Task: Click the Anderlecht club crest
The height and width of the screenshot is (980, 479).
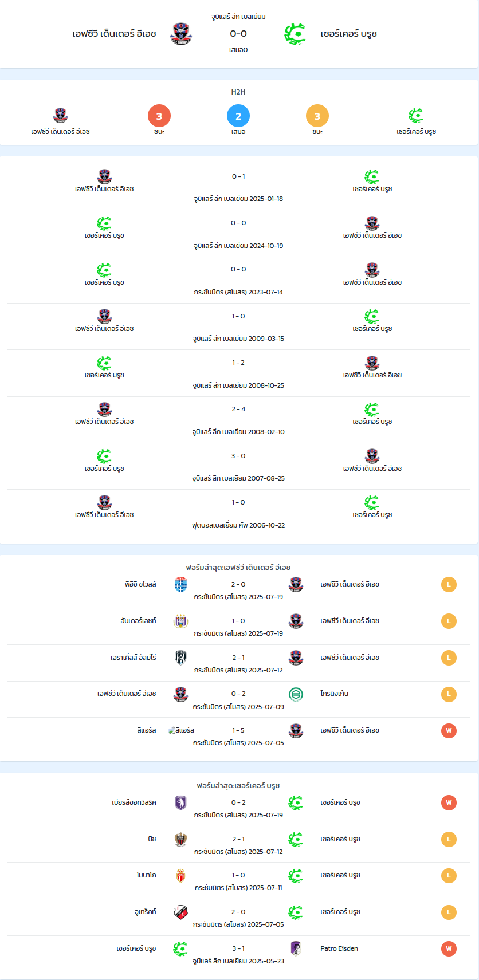Action: [x=181, y=621]
